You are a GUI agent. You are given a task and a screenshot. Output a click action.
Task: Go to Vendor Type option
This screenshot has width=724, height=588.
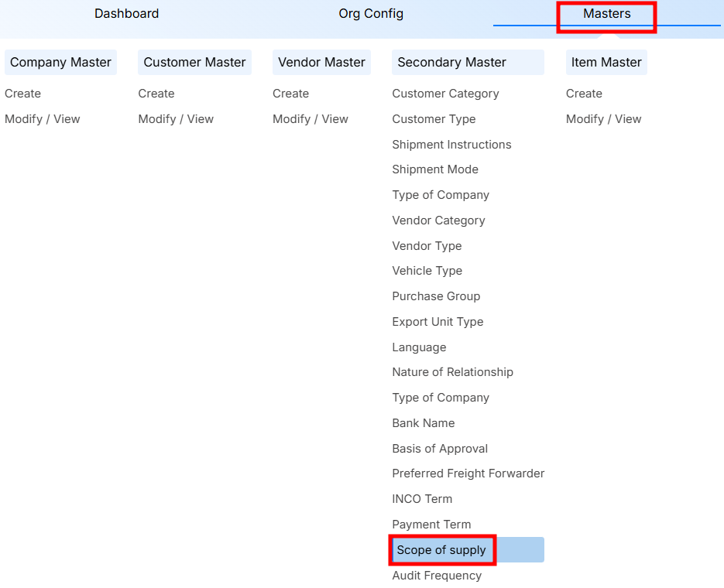427,246
